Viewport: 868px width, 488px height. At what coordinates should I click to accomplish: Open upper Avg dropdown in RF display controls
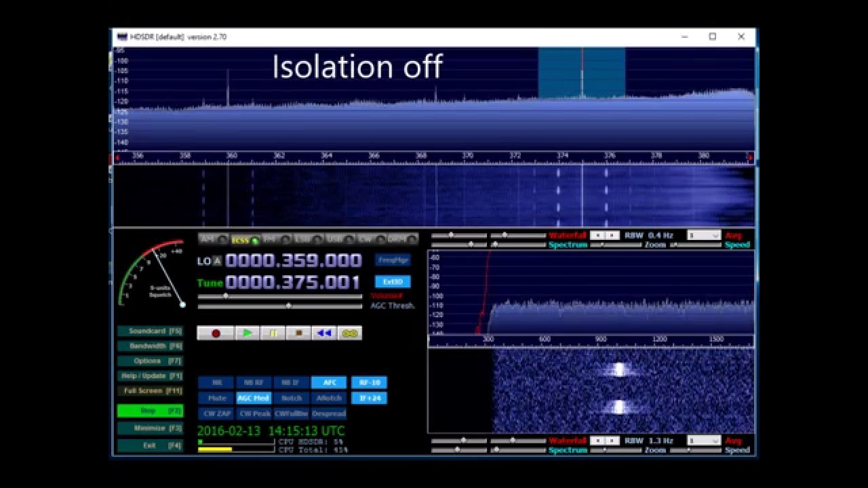(703, 235)
